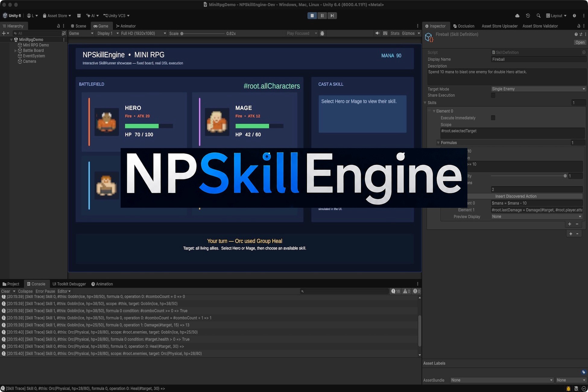Open Inspector preset selector icon
588x392 pixels.
580,34
